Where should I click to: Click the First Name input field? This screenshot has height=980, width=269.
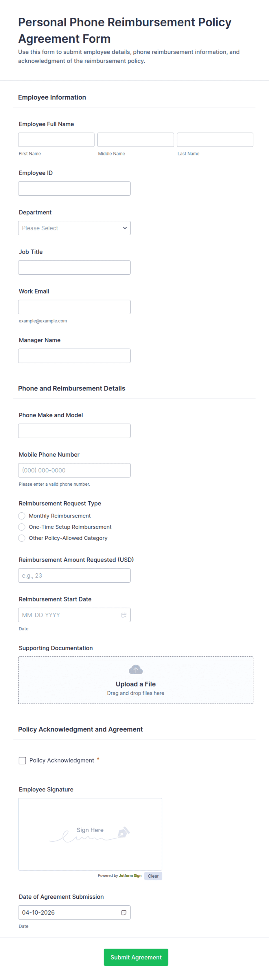[56, 140]
